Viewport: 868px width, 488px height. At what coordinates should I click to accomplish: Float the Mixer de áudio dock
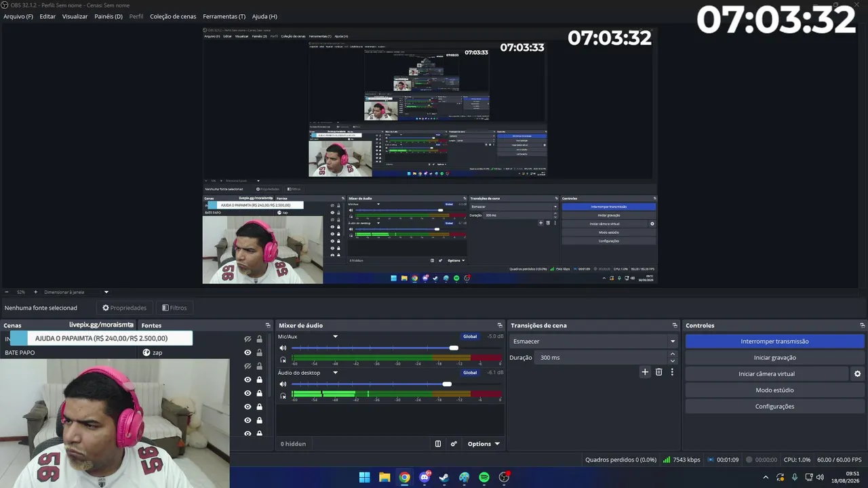500,325
